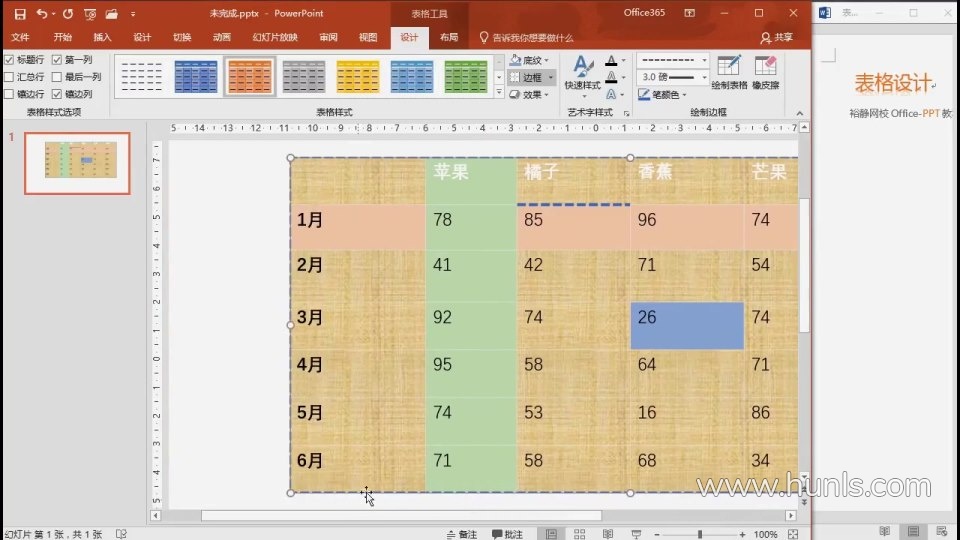Switch to the Animations (动画) tab
The image size is (960, 540).
pyautogui.click(x=222, y=37)
